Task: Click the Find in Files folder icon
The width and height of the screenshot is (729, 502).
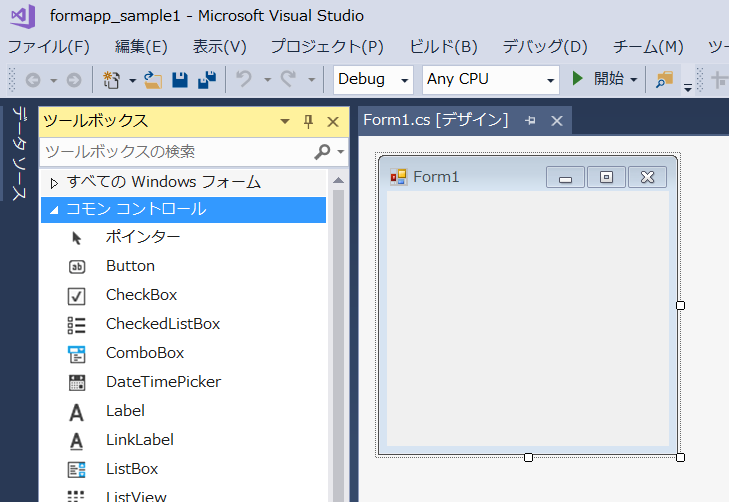Action: click(664, 79)
